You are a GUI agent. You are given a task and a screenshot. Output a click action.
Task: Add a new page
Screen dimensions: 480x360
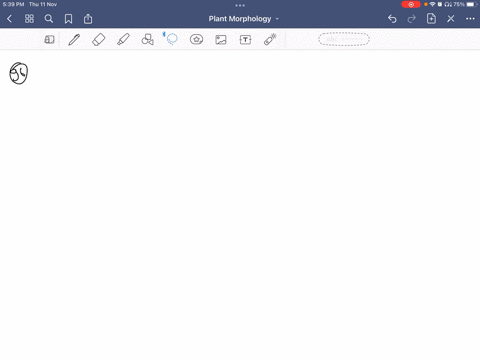click(x=431, y=19)
